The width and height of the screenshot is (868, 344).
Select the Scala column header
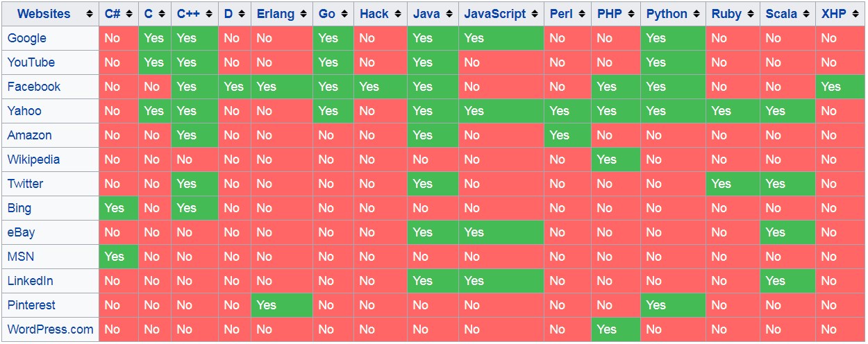click(x=787, y=14)
